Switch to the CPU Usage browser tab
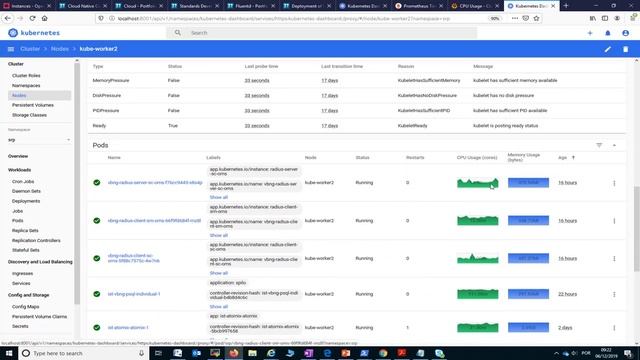The image size is (640, 360). [476, 6]
